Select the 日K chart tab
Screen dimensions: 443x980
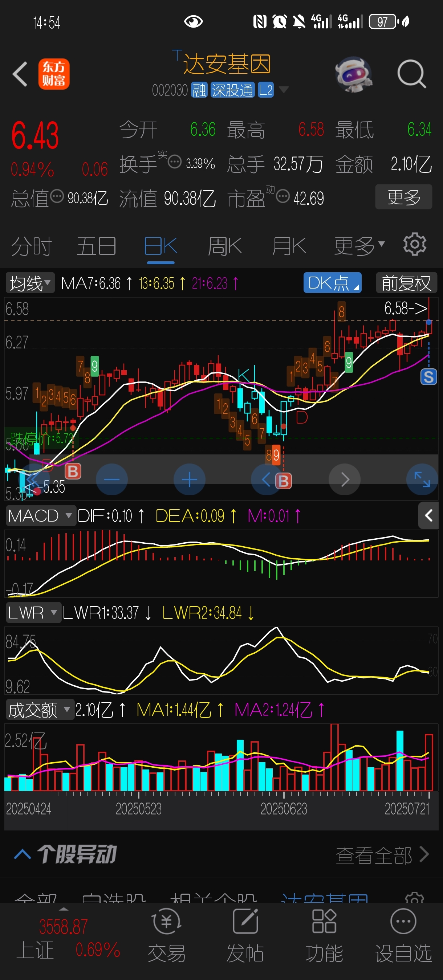160,246
